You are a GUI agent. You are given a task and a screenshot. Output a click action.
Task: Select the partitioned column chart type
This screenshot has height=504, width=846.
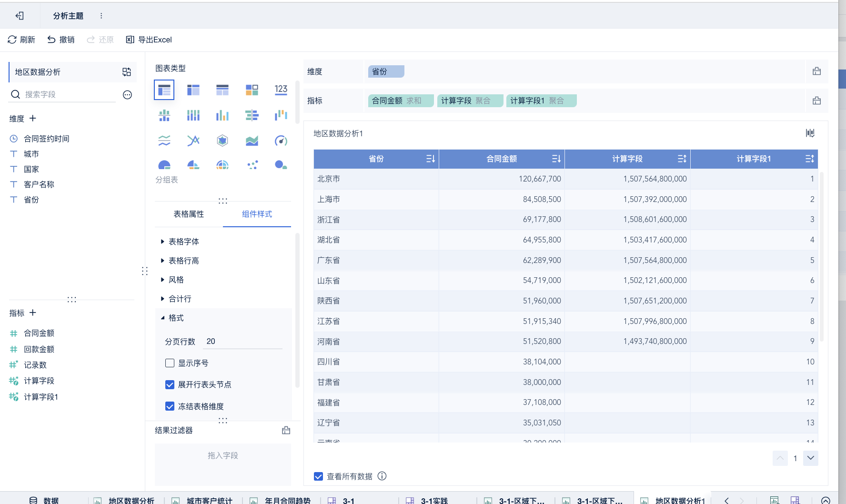coord(164,115)
